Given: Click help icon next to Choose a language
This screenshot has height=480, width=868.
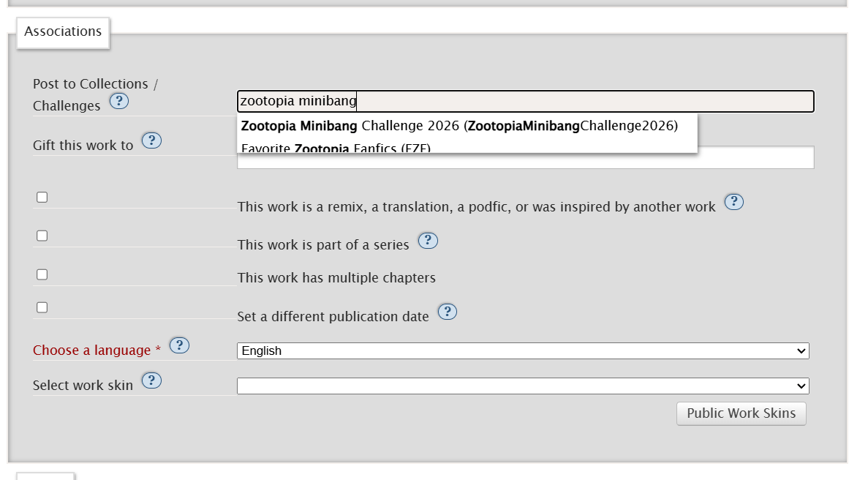Looking at the screenshot, I should 179,345.
